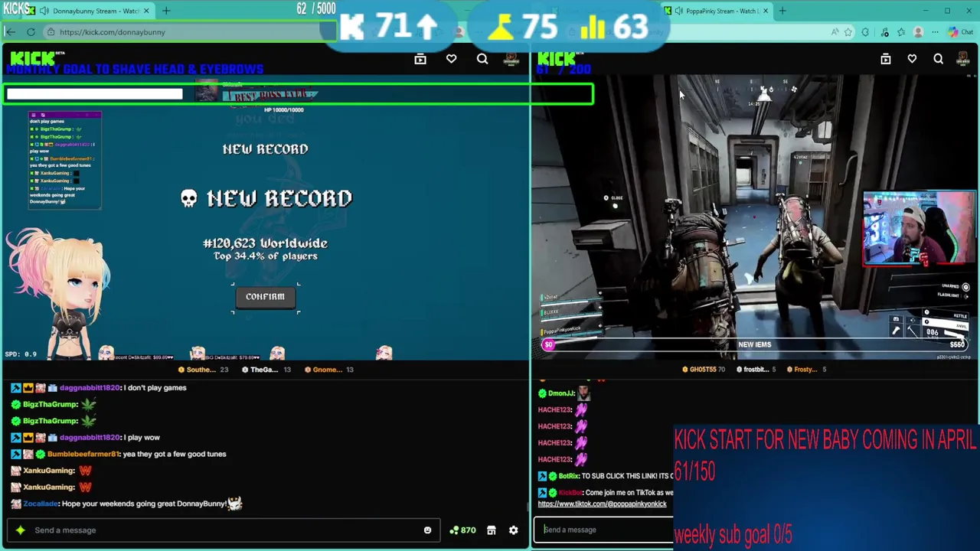
Task: Open profile avatar in right Kick header
Action: [964, 59]
